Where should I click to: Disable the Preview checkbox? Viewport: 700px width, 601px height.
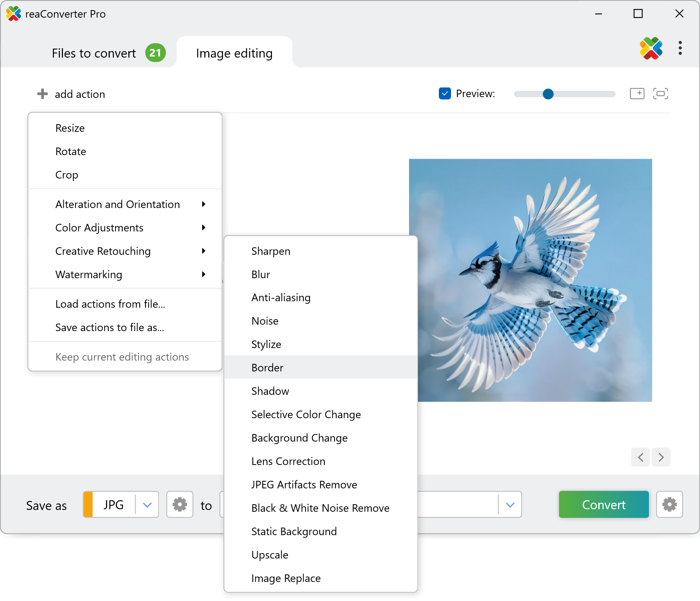(445, 94)
